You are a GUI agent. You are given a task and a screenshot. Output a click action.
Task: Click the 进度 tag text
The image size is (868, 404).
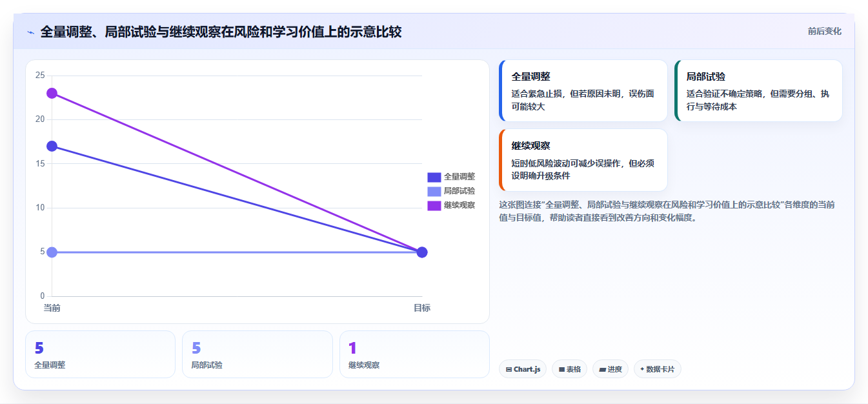coord(615,370)
